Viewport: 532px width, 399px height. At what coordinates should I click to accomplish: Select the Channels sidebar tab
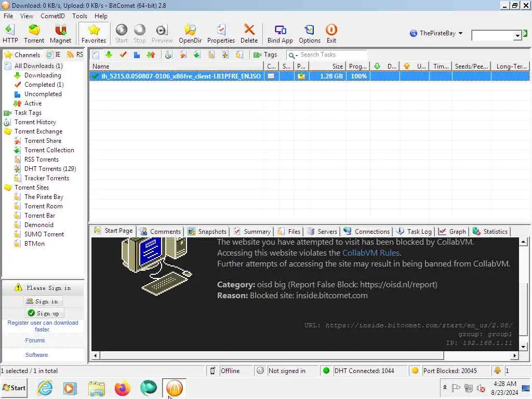(22, 55)
